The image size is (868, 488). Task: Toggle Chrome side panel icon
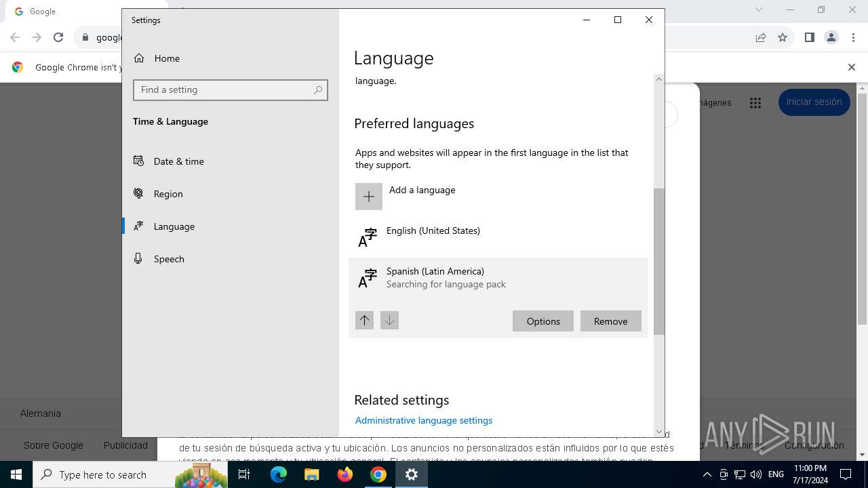coord(809,38)
